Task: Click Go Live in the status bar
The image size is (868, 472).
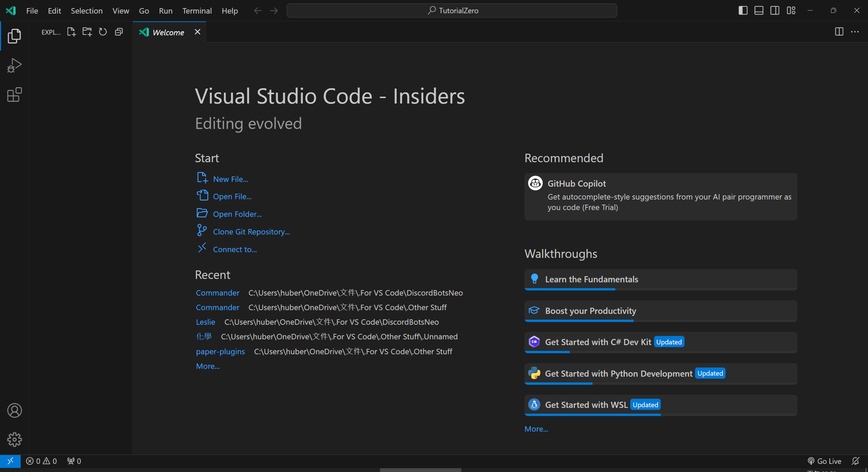Action: [824, 461]
